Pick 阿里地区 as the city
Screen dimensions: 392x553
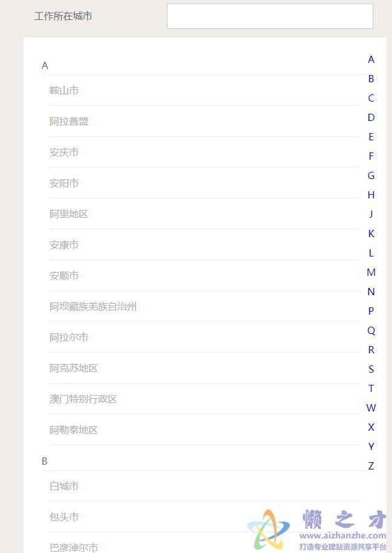(x=204, y=214)
